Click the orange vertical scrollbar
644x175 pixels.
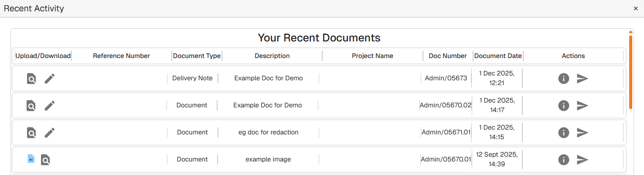(x=630, y=72)
